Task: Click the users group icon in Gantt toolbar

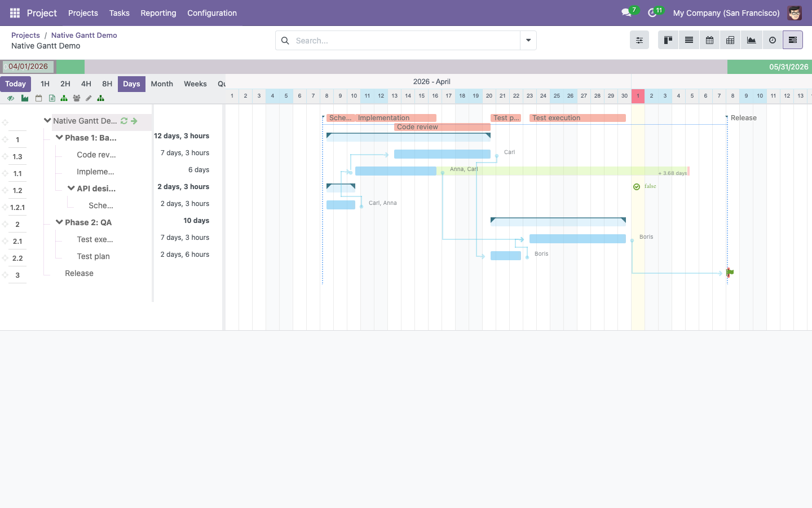Action: click(77, 98)
